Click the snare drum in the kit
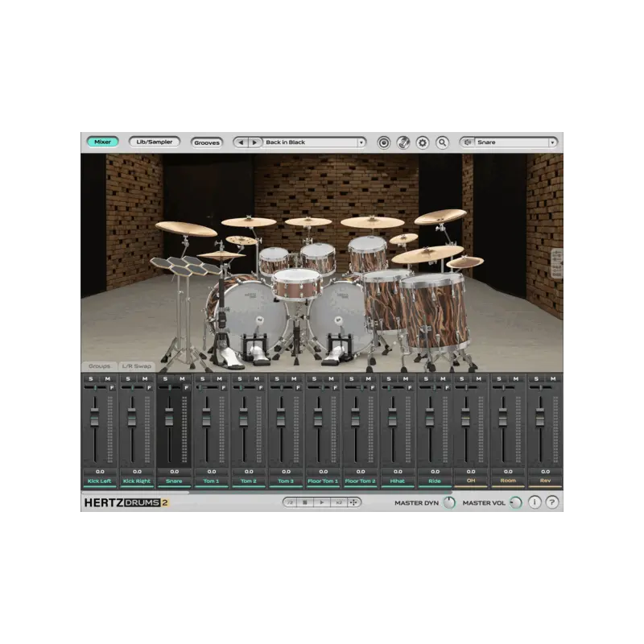The width and height of the screenshot is (644, 644). coord(296,284)
